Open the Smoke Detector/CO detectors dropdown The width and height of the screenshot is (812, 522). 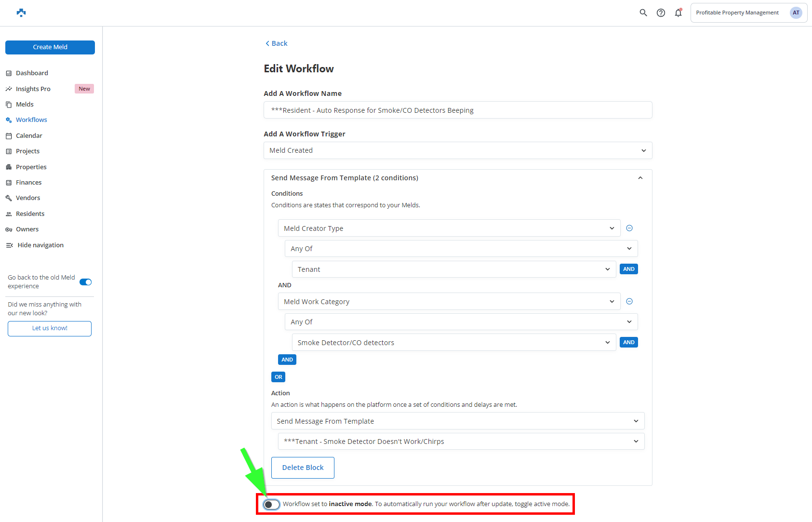pos(453,343)
